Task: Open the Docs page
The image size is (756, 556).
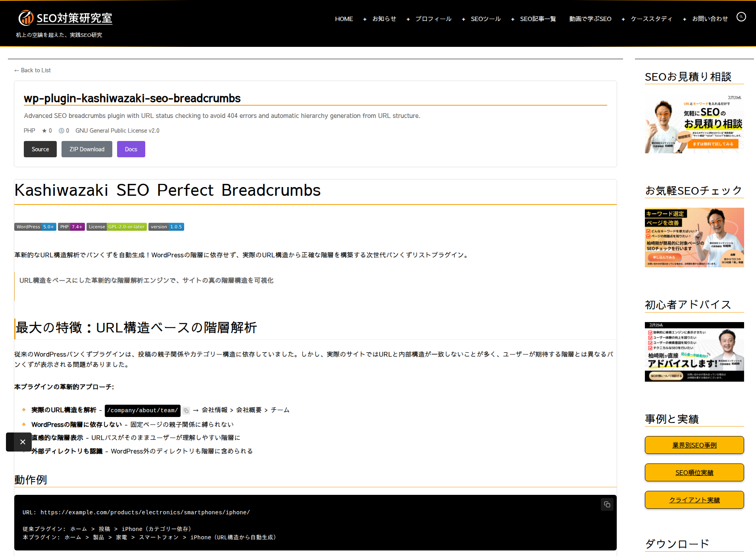Action: click(x=131, y=149)
